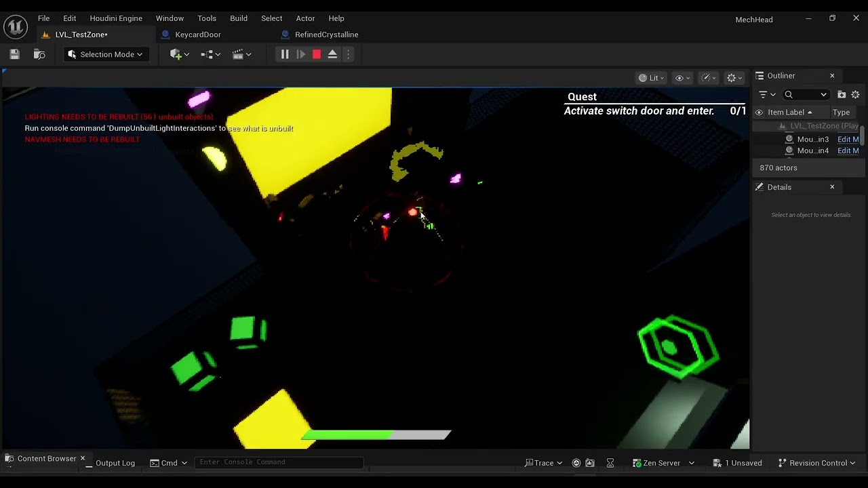Open the Output Log

pos(110,463)
